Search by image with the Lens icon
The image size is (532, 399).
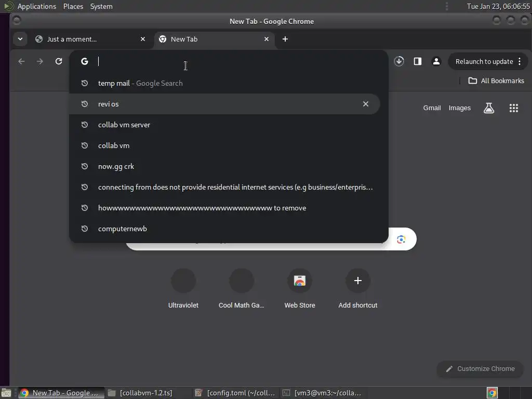pos(401,239)
